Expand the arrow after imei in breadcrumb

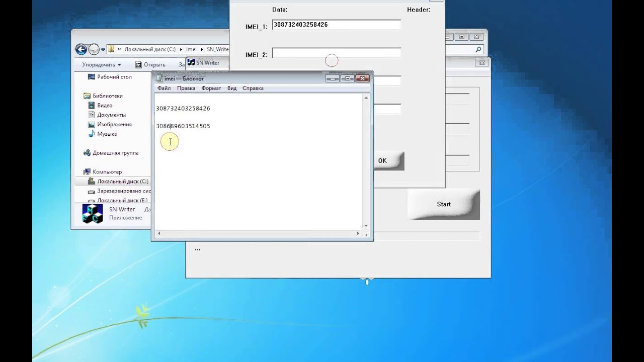(202, 49)
